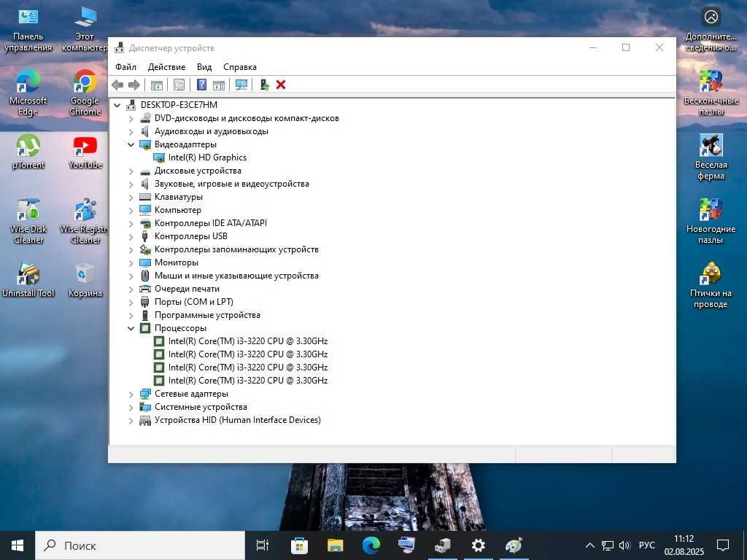The width and height of the screenshot is (747, 560).
Task: Expand Контроллеры USB category
Action: click(x=131, y=237)
